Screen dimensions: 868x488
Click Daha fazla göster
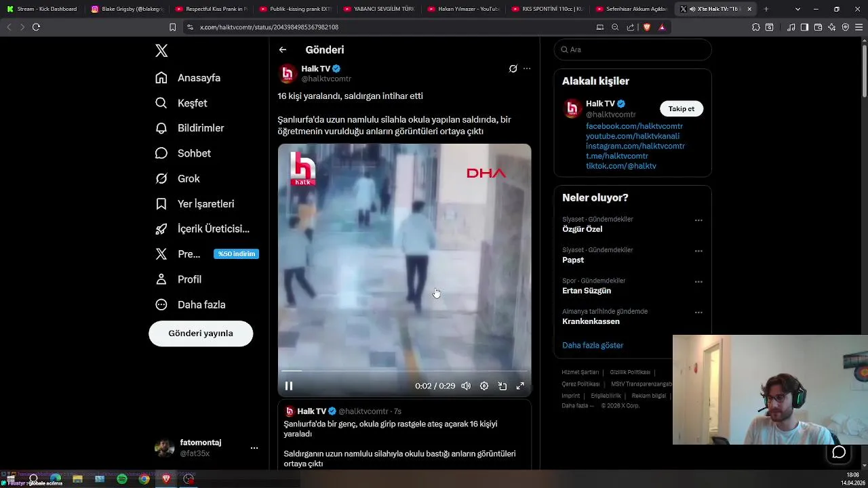(x=593, y=345)
